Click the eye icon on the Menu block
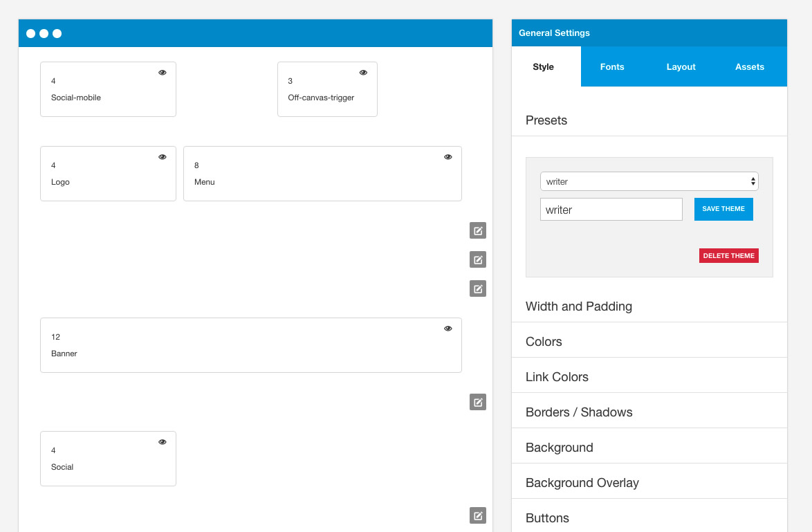Screen dimensions: 812x532 tap(447, 157)
